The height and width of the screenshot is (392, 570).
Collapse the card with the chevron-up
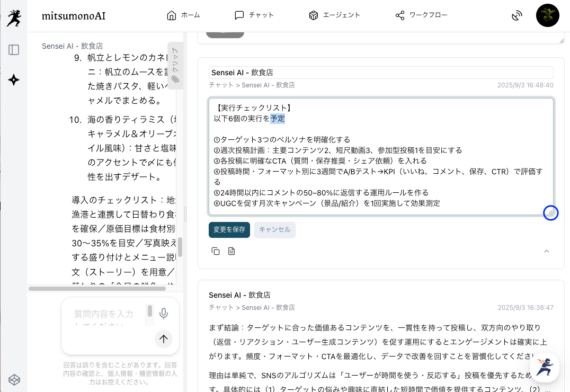(546, 251)
